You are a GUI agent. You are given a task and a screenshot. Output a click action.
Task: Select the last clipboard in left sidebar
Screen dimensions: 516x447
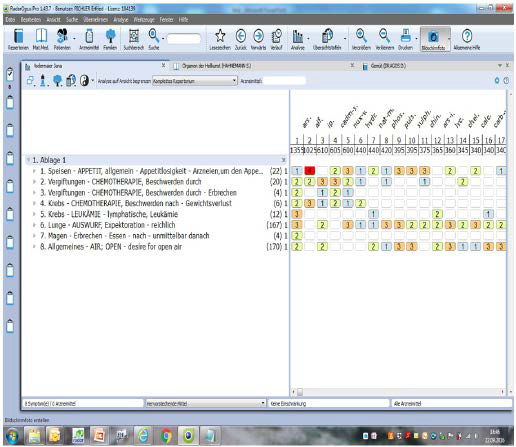[10, 326]
